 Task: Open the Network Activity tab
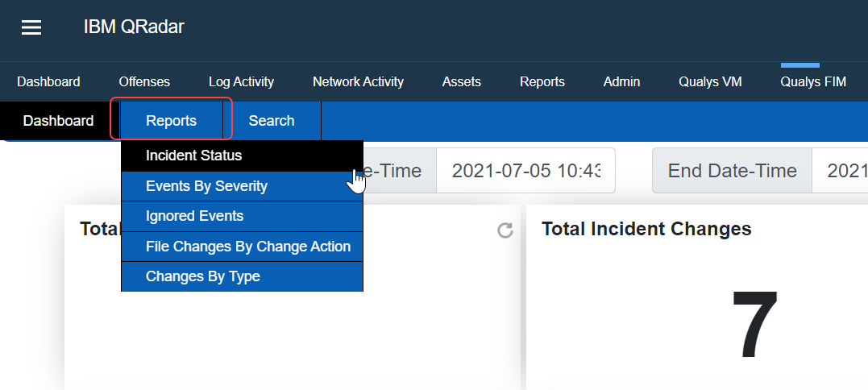pyautogui.click(x=358, y=82)
